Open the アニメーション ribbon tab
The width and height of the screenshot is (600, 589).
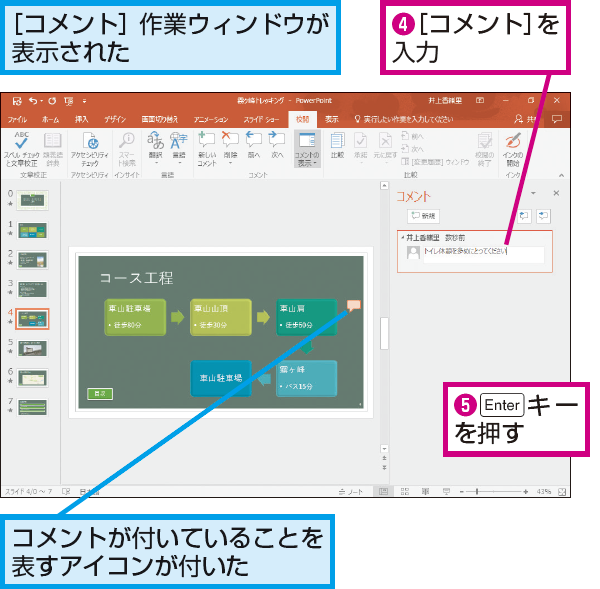(x=211, y=119)
